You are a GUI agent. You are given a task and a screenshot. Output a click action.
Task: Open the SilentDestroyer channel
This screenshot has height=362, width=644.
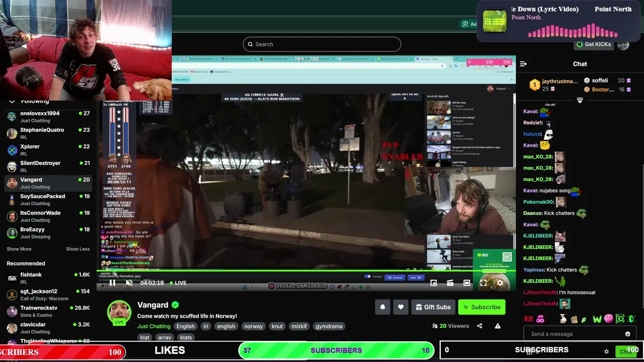[48, 166]
